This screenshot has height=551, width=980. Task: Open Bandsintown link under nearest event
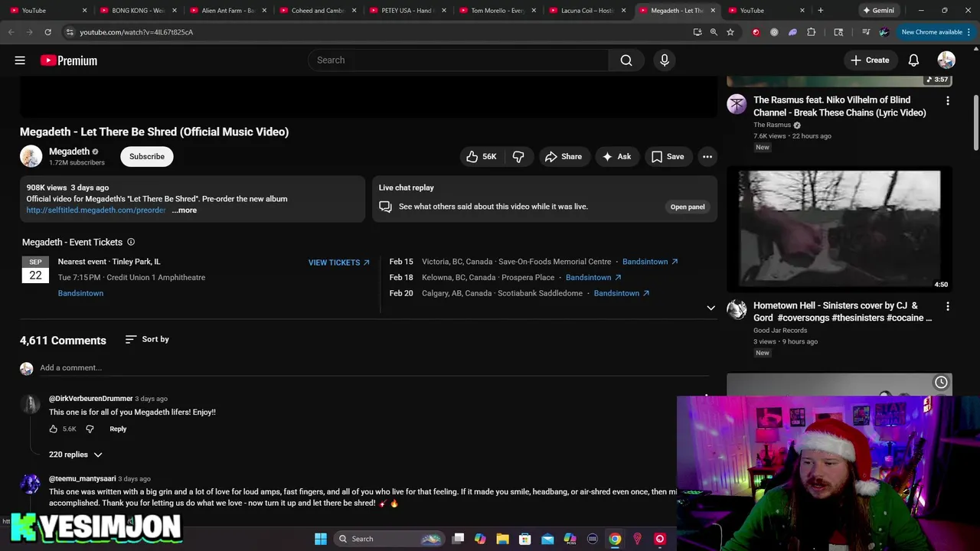click(80, 293)
